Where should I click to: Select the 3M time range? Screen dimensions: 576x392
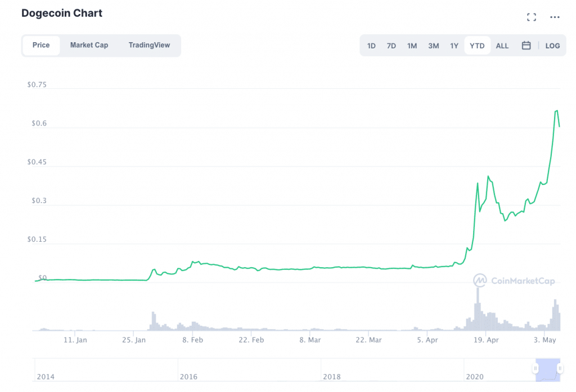click(x=433, y=46)
